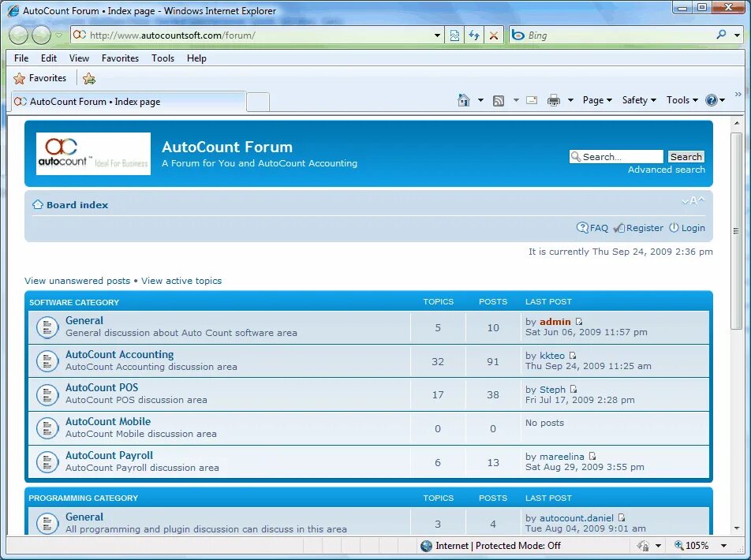Open the search provider dropdown arrow

click(x=737, y=35)
